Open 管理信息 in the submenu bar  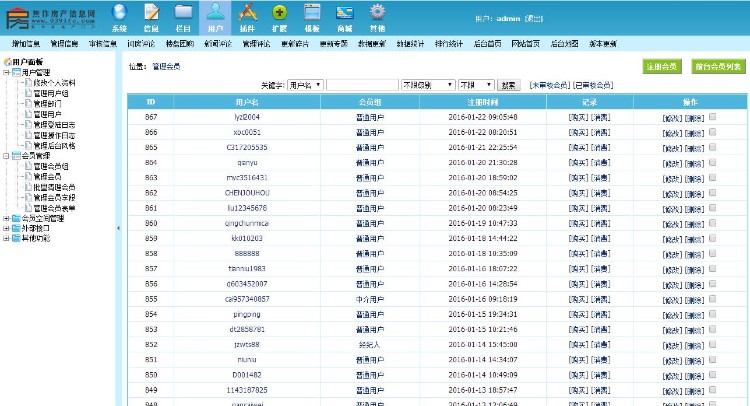pyautogui.click(x=64, y=44)
